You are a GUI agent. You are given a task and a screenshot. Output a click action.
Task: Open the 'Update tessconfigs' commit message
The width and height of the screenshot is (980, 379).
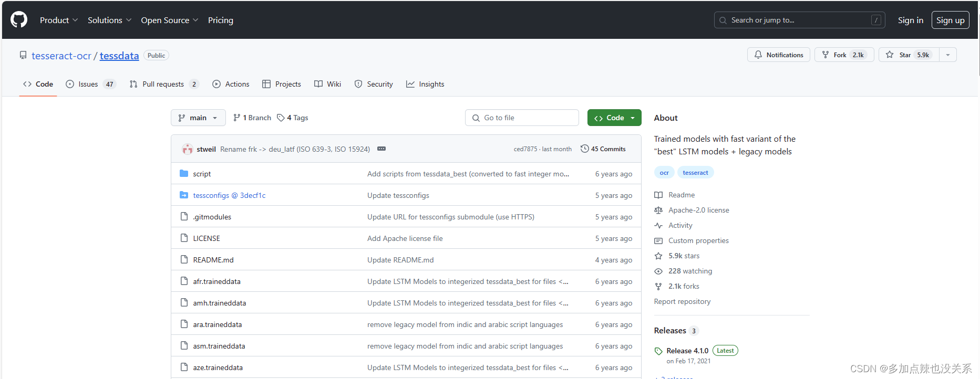pyautogui.click(x=398, y=195)
